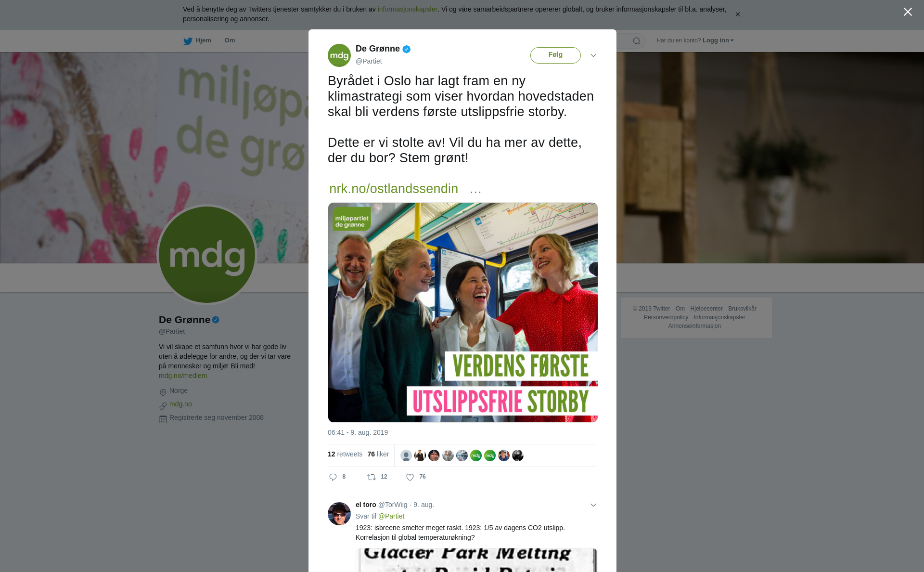Image resolution: width=924 pixels, height=572 pixels.
Task: Click the reply speech bubble icon
Action: [333, 477]
